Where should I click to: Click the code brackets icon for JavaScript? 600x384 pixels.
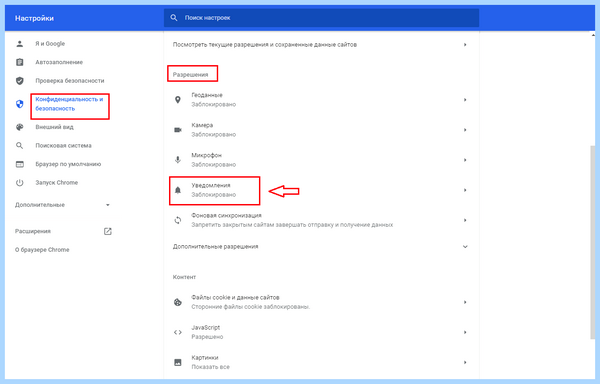coord(178,332)
